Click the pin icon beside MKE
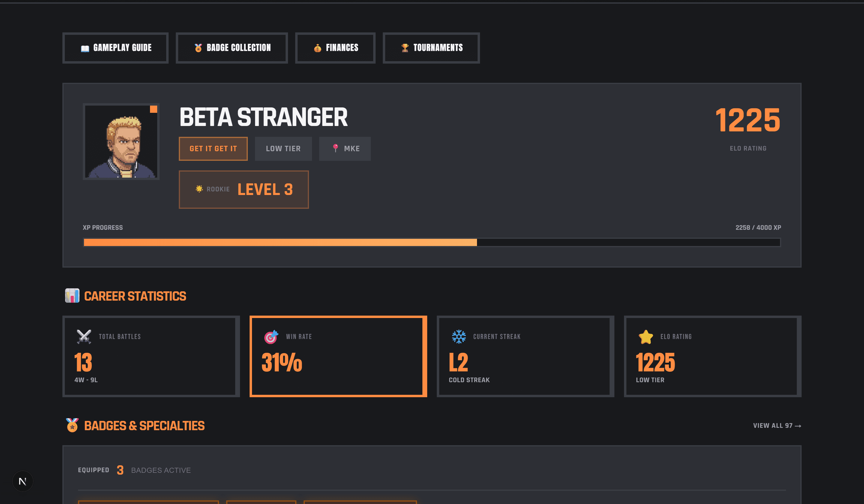This screenshot has height=504, width=864. pos(336,148)
